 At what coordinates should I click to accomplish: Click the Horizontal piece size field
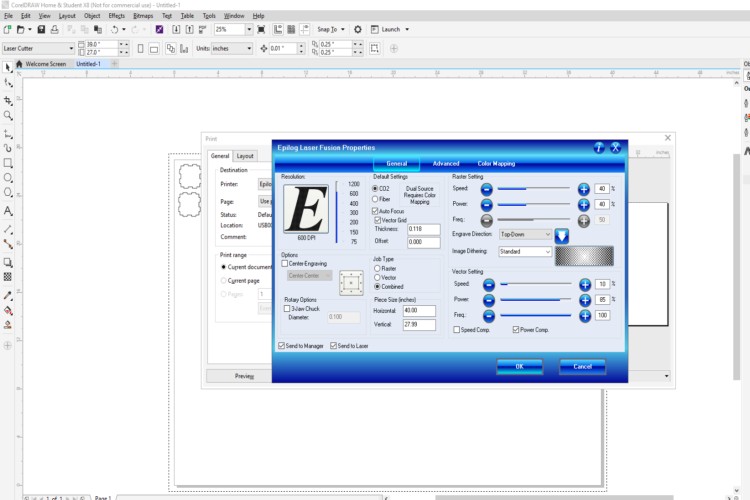419,311
